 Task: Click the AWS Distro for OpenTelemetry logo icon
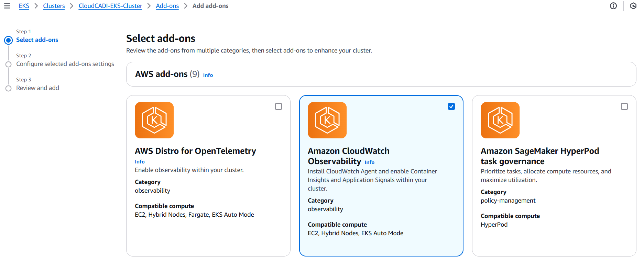click(154, 120)
